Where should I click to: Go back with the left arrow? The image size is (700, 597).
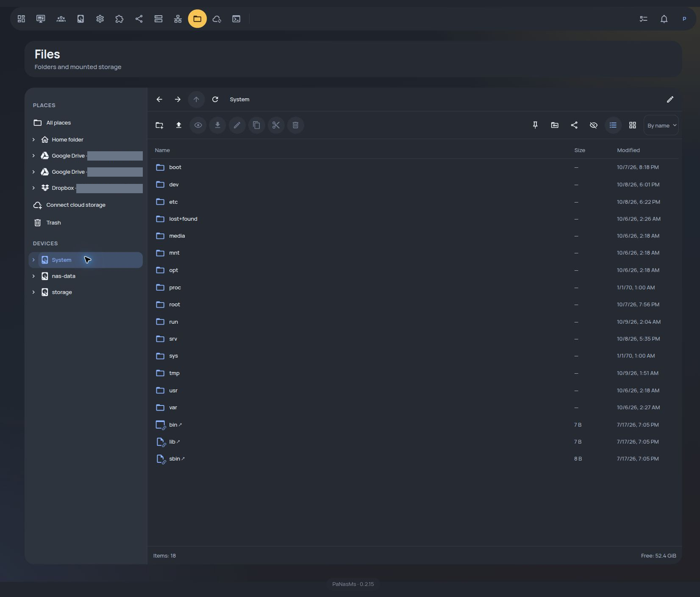159,99
